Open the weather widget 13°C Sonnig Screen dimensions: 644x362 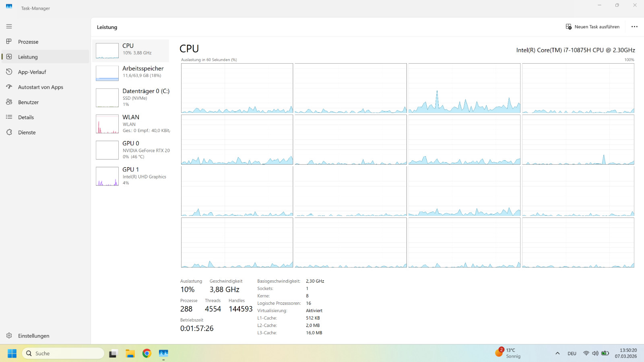tap(508, 353)
